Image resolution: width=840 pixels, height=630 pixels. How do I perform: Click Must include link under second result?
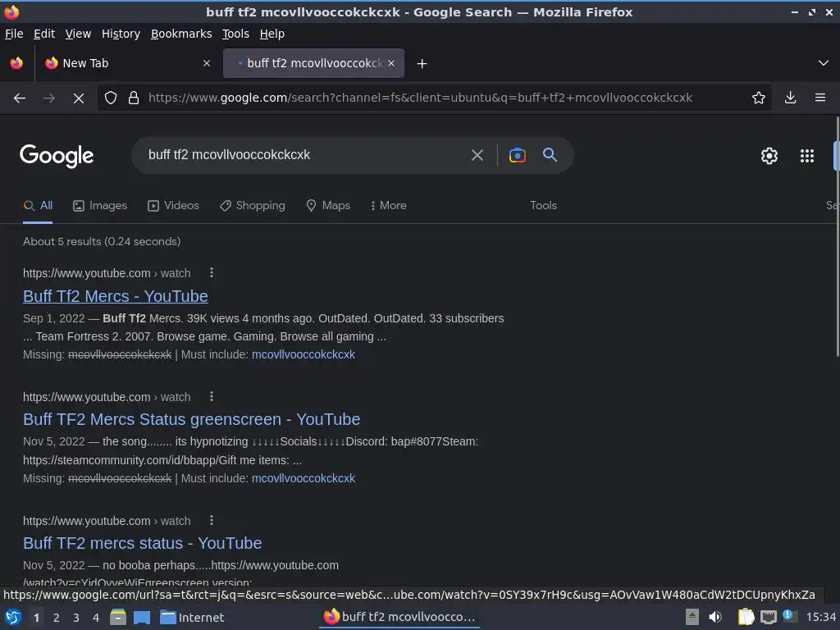(304, 478)
